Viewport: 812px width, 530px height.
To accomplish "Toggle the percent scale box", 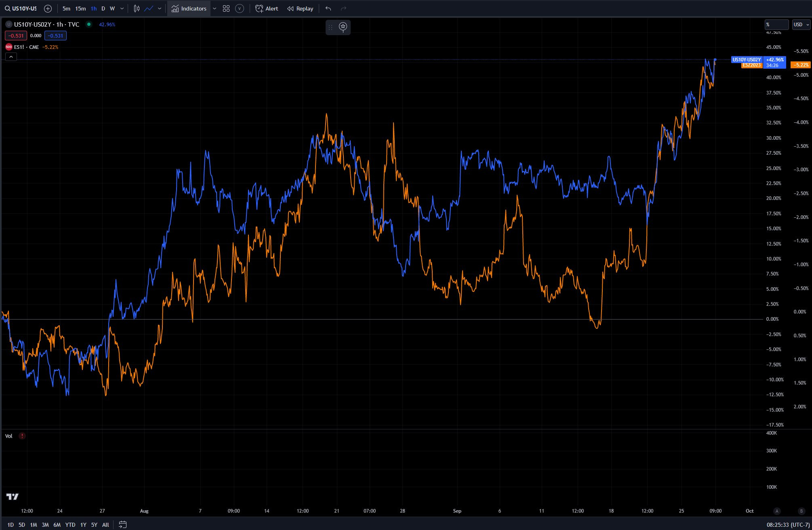I will pyautogui.click(x=776, y=25).
